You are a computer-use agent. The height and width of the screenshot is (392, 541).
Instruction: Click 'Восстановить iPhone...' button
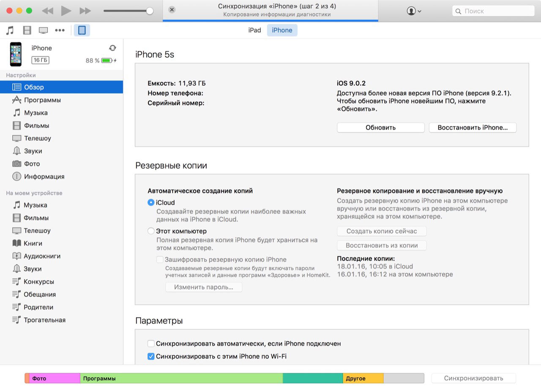coord(473,128)
